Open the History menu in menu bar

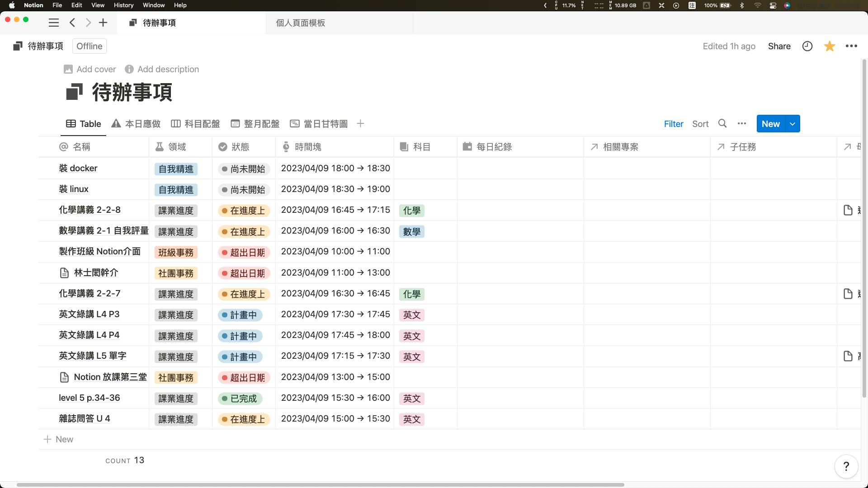123,5
